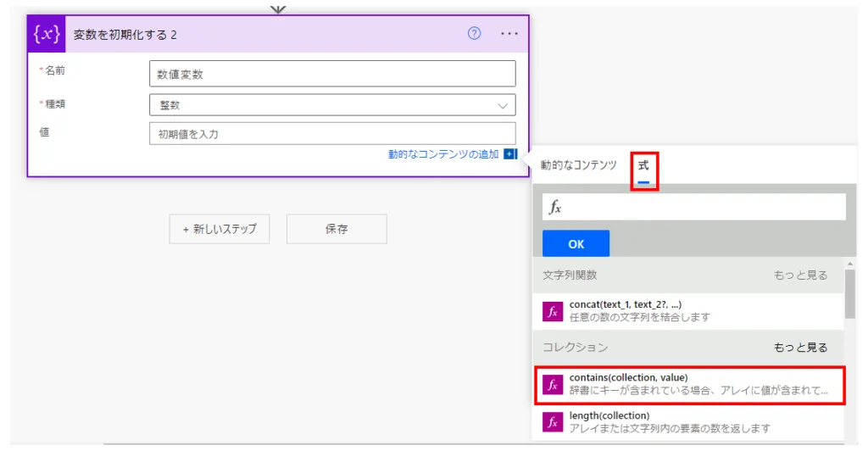Open help for 変数を初期化する 2
This screenshot has width=868, height=451.
(475, 34)
